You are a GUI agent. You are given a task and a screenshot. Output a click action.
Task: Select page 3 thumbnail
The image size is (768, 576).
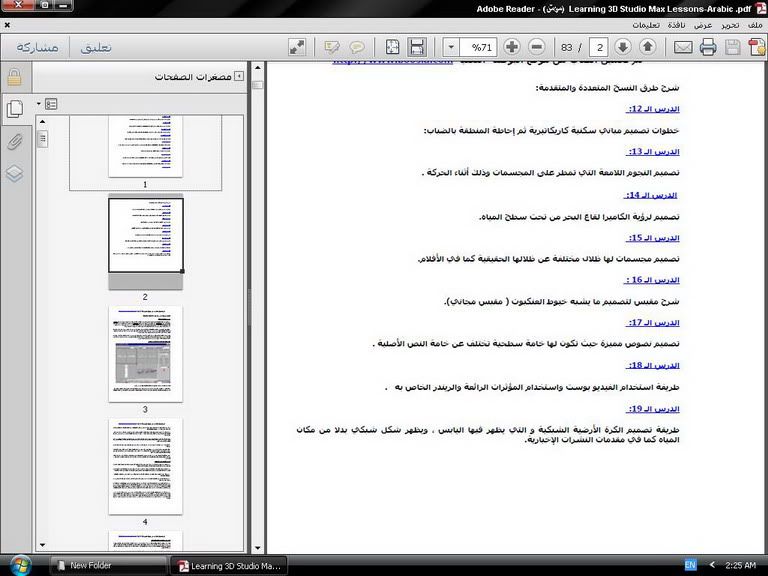point(145,354)
